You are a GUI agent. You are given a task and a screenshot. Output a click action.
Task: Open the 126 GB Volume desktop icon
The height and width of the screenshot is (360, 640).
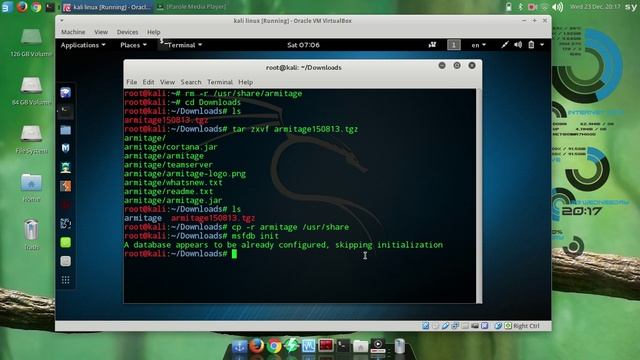[x=31, y=42]
